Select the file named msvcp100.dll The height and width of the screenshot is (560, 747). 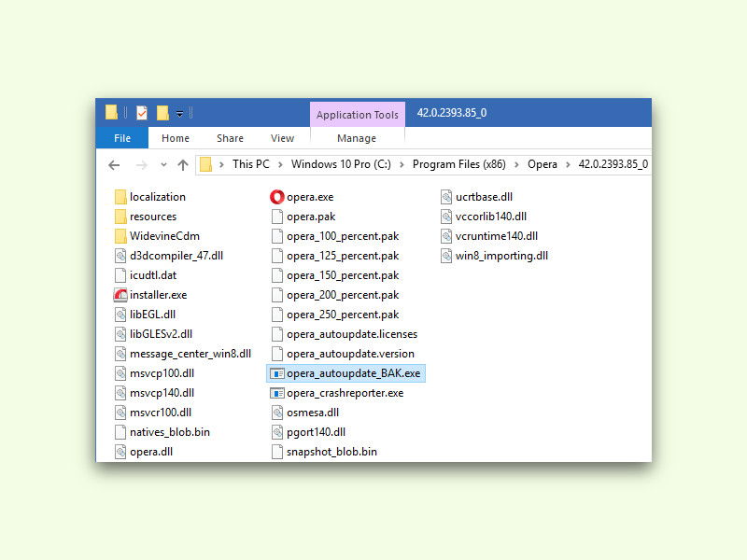point(155,373)
